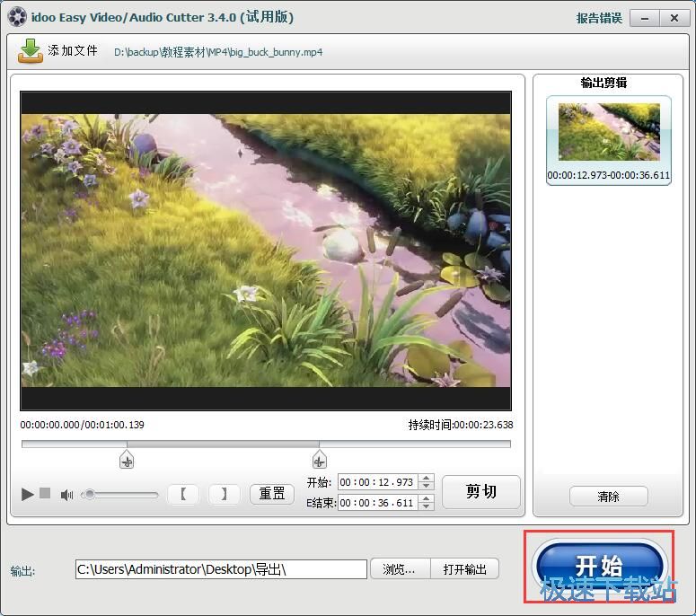
Task: Click the 报告错误 report error link
Action: point(599,18)
